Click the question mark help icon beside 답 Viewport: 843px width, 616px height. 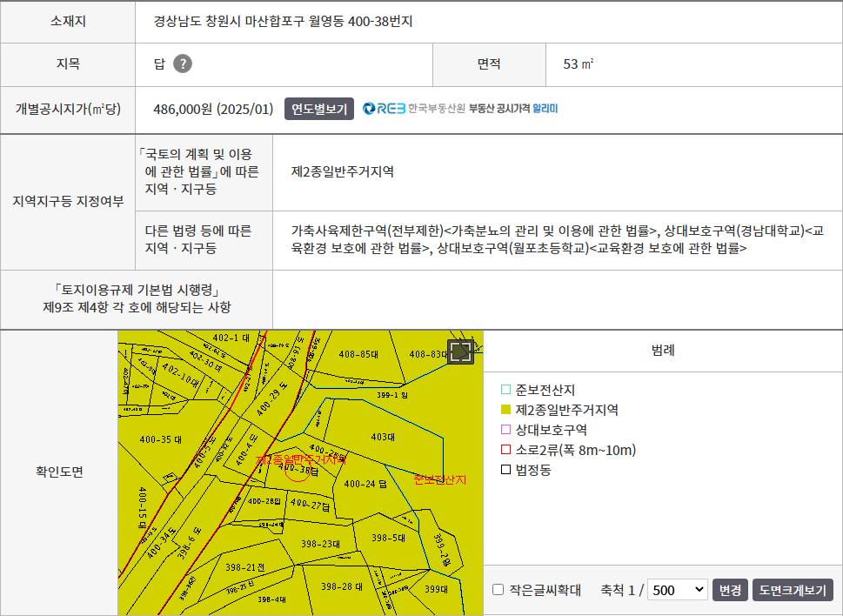[182, 64]
